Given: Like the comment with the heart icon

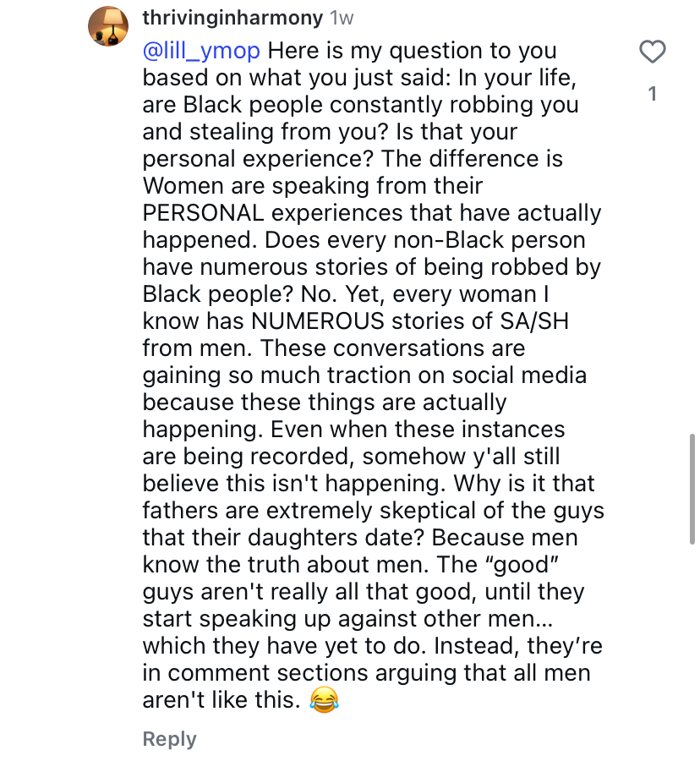Looking at the screenshot, I should coord(652,52).
